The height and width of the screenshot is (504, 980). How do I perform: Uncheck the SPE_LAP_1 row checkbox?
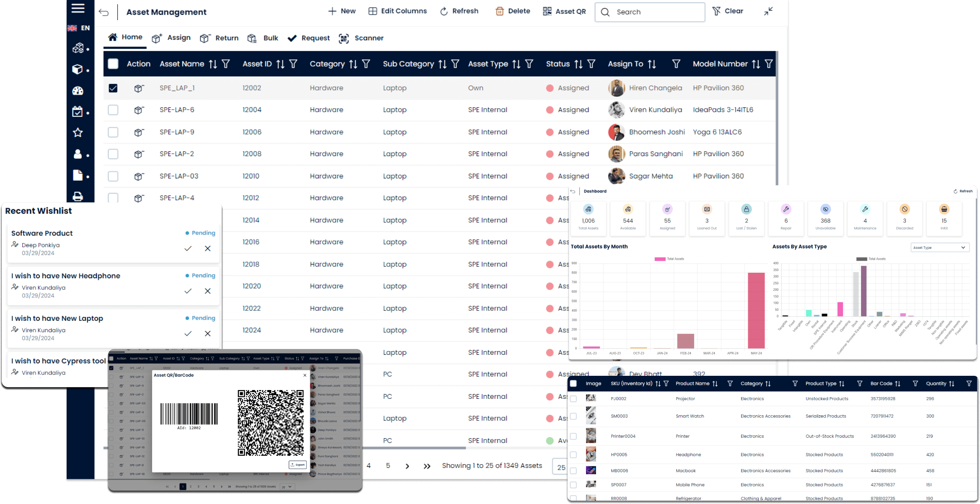click(x=113, y=88)
